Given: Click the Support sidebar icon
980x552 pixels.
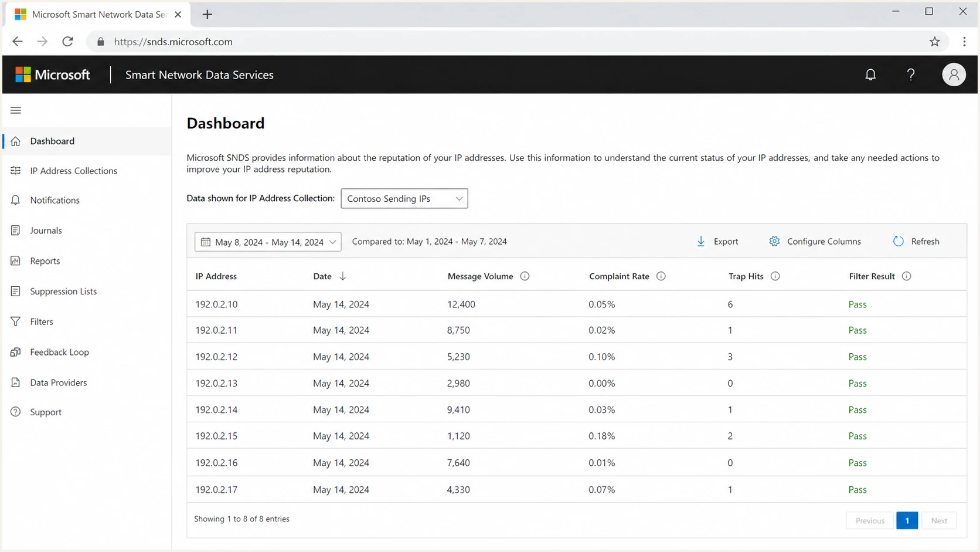Looking at the screenshot, I should [16, 412].
